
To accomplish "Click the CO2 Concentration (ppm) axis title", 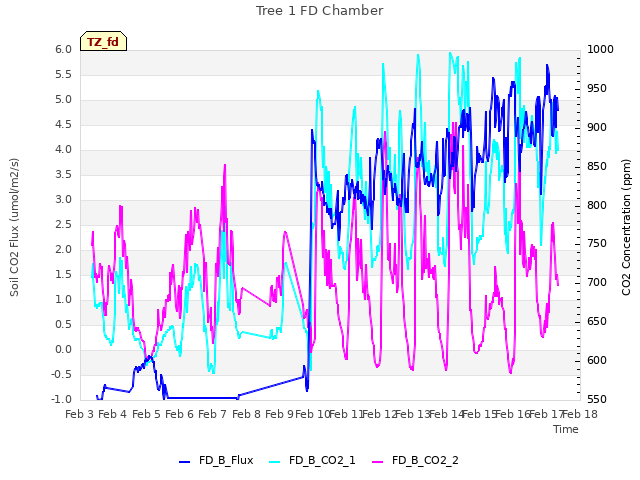I will pos(626,227).
